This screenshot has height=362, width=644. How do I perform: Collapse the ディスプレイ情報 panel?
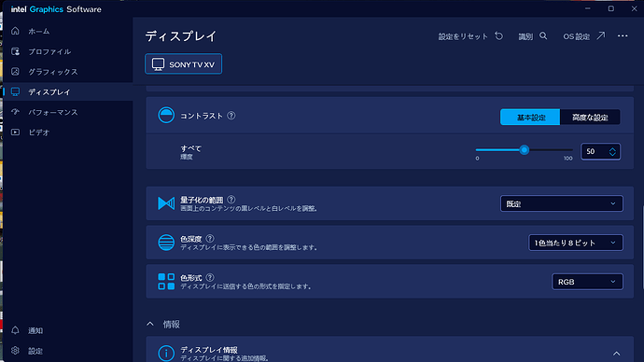[x=617, y=354]
